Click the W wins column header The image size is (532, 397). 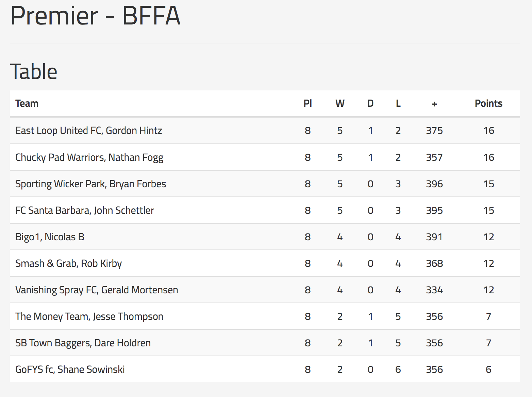[340, 103]
